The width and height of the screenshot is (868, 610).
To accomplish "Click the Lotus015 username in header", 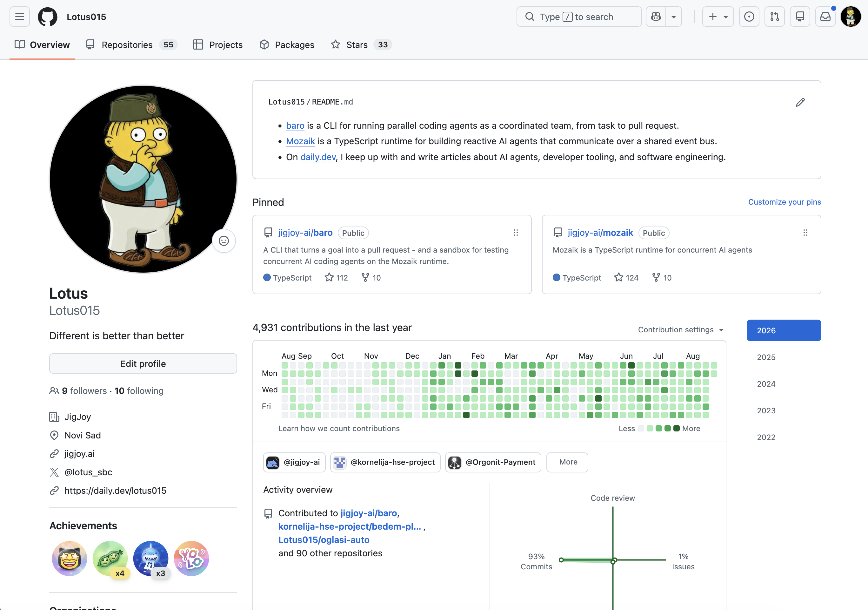I will point(87,17).
